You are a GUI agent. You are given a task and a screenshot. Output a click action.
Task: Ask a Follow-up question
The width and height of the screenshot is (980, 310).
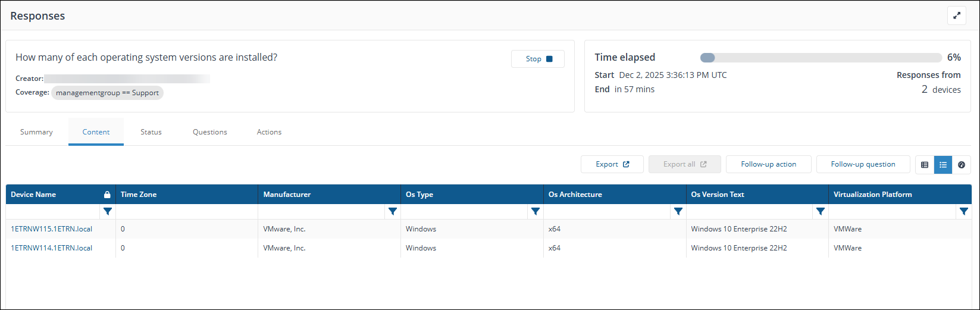click(863, 164)
